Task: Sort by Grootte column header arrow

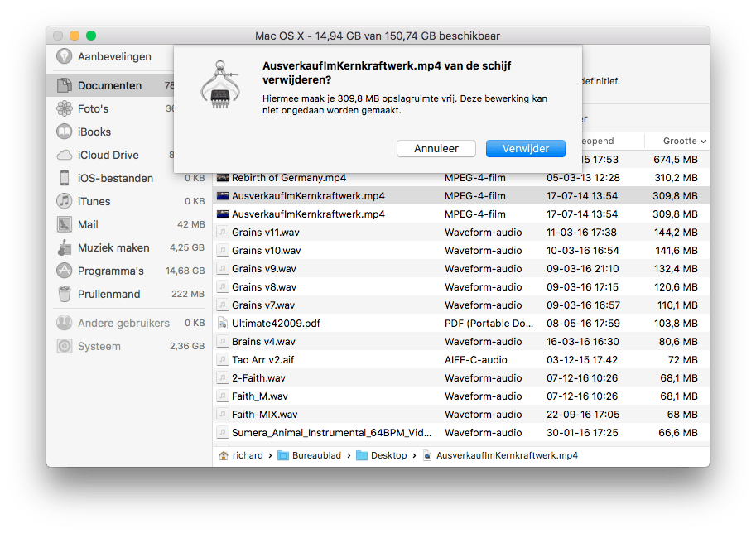Action: point(704,142)
